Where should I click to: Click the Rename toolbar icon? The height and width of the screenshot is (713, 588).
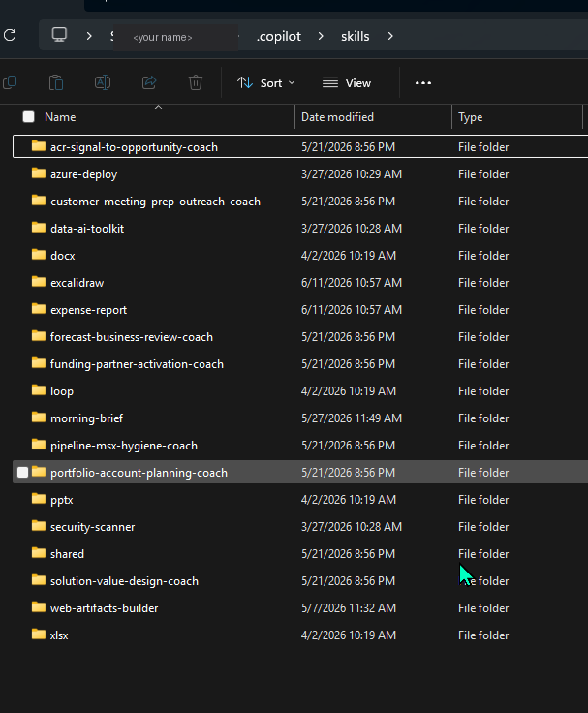pyautogui.click(x=103, y=82)
